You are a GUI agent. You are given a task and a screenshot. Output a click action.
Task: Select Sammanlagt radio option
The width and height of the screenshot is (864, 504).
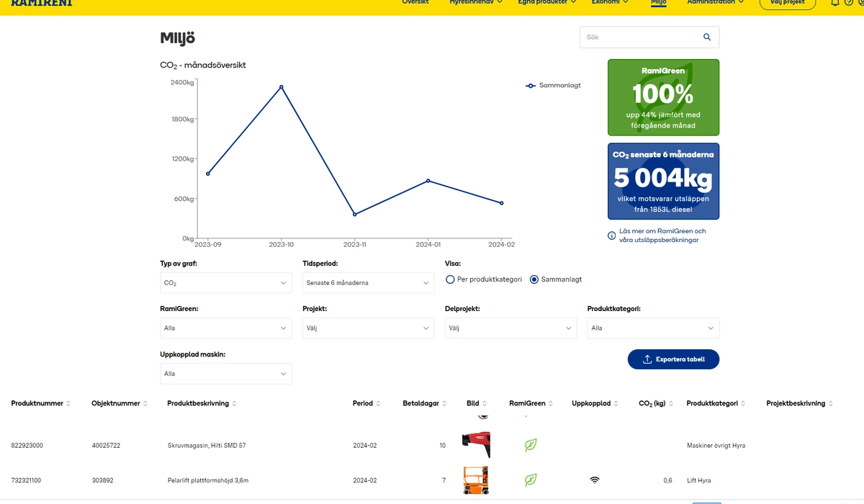[x=534, y=279]
